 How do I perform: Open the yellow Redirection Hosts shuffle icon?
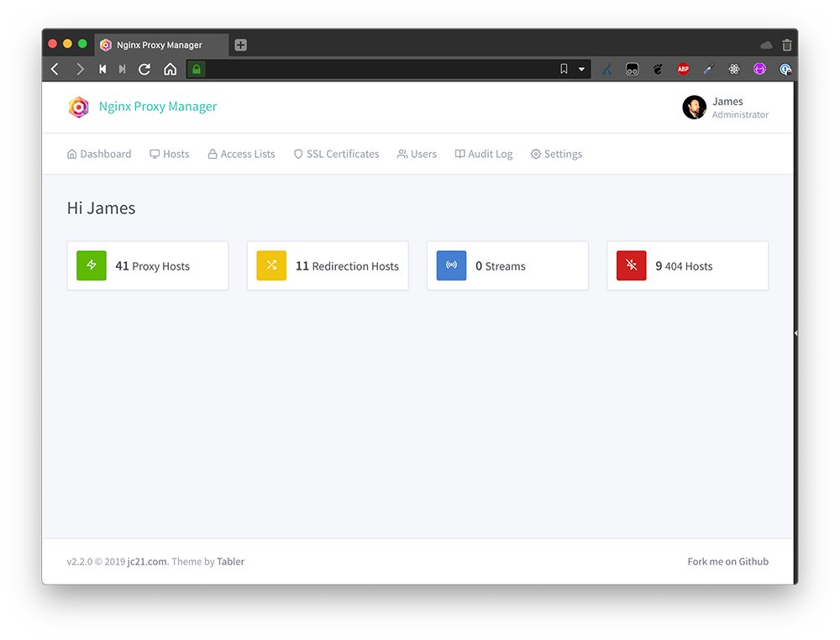[271, 265]
